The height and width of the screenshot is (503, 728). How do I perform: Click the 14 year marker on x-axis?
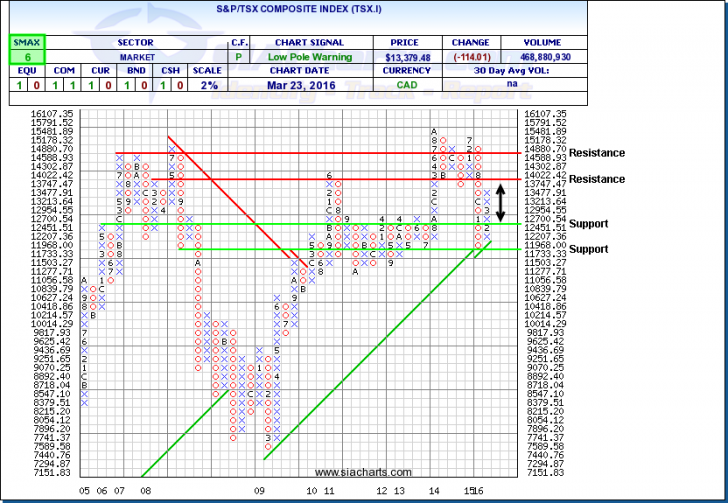tap(433, 490)
